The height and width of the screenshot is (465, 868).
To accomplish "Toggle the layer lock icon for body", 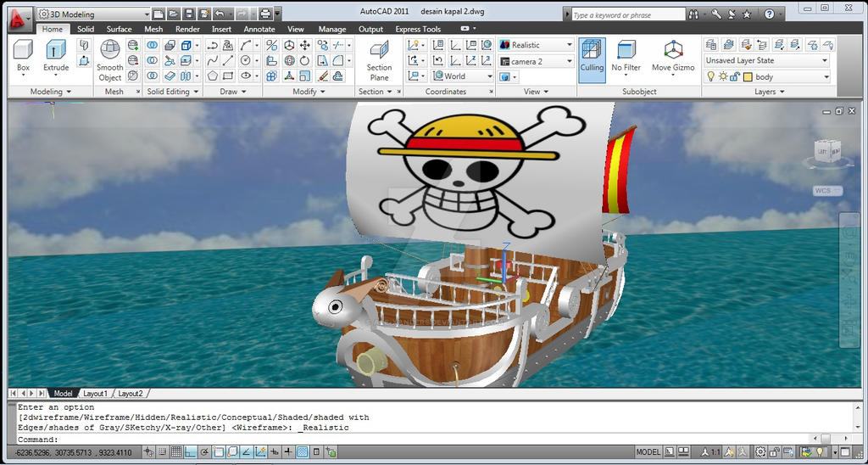I will 735,77.
